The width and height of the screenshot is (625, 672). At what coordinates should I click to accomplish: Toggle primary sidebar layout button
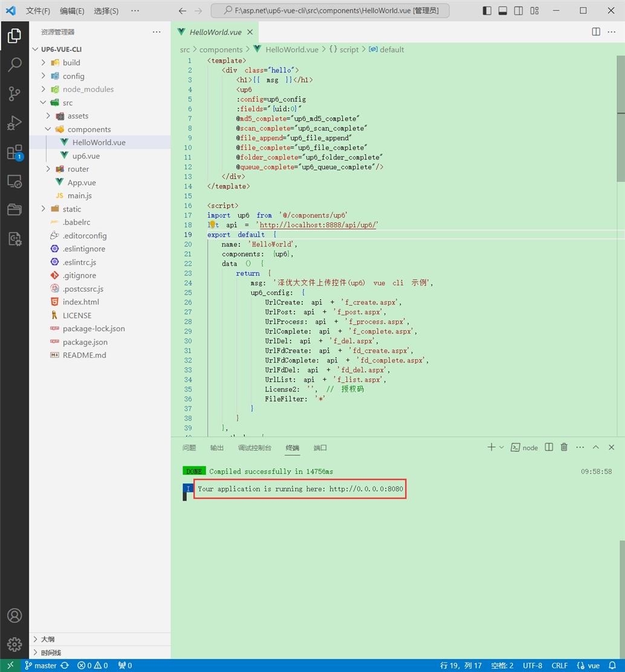point(487,11)
